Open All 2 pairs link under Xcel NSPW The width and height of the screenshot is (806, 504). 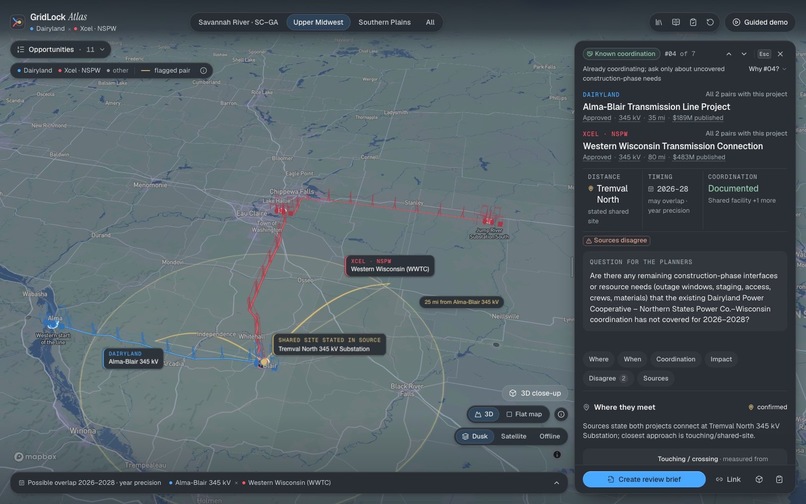pyautogui.click(x=746, y=133)
